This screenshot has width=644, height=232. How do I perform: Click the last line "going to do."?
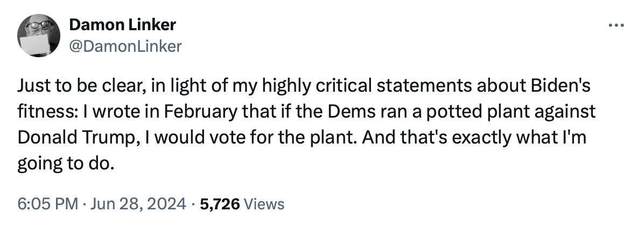65,165
